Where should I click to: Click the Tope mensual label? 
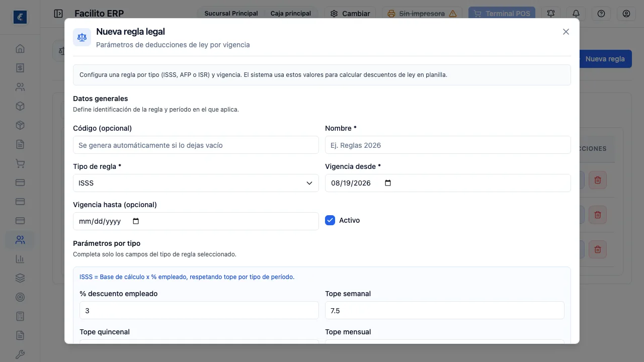348,332
